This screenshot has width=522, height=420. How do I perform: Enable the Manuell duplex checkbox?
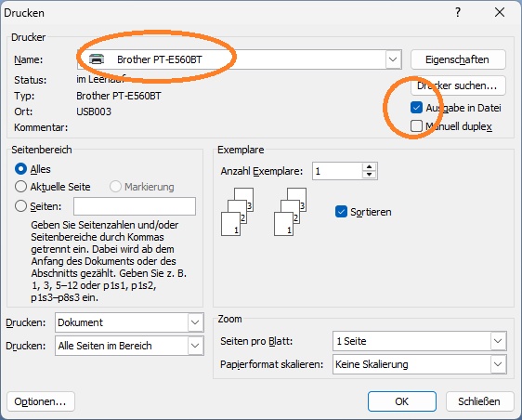(416, 126)
